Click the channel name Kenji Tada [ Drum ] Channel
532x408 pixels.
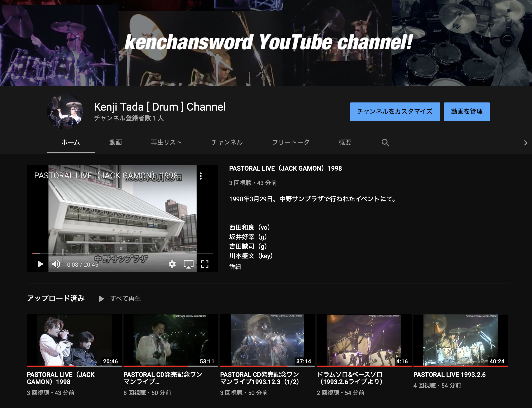point(160,107)
